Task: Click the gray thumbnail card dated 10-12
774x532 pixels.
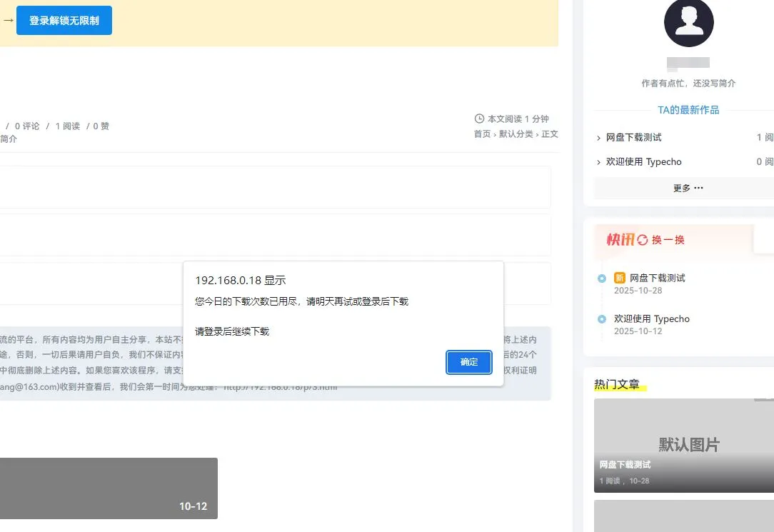Action: point(109,488)
